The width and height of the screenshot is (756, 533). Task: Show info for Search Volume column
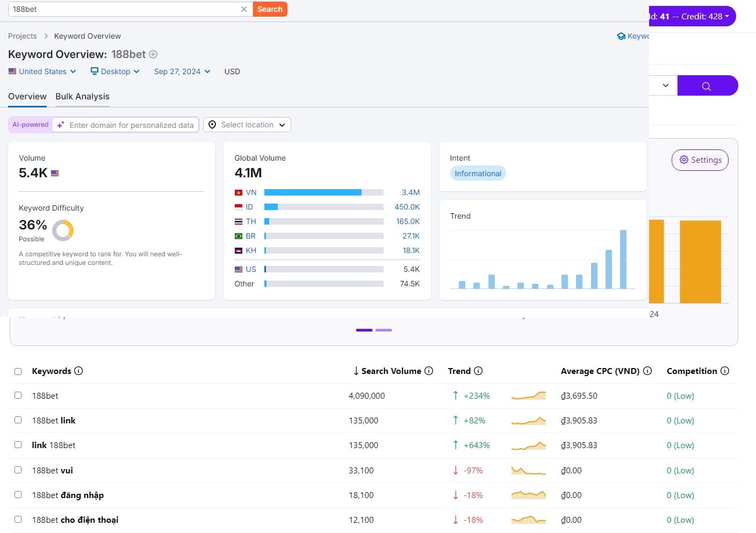pyautogui.click(x=429, y=371)
